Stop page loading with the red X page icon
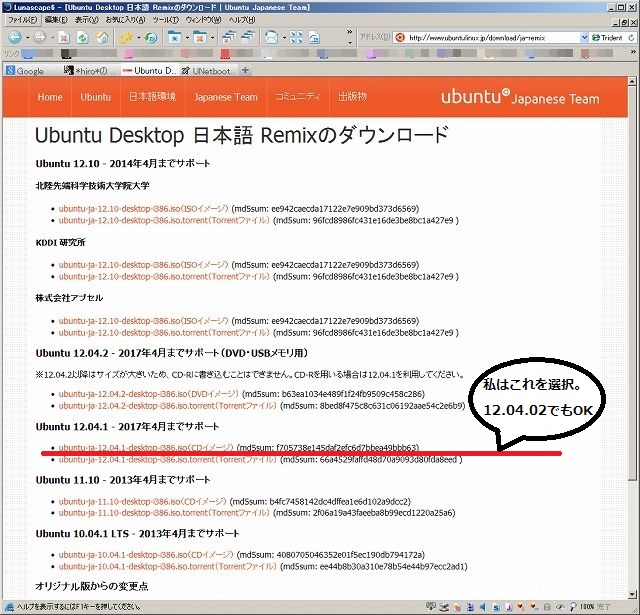Viewport: 640px width, 615px height. pyautogui.click(x=64, y=38)
